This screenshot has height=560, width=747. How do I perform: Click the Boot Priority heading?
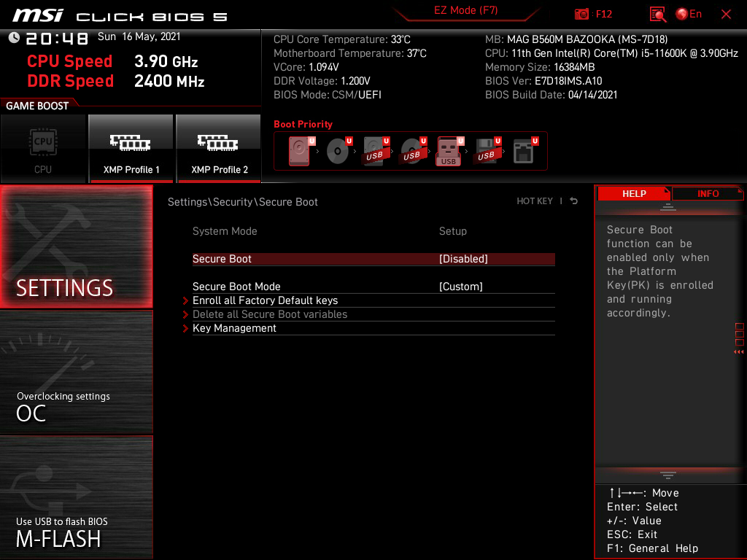(x=303, y=124)
